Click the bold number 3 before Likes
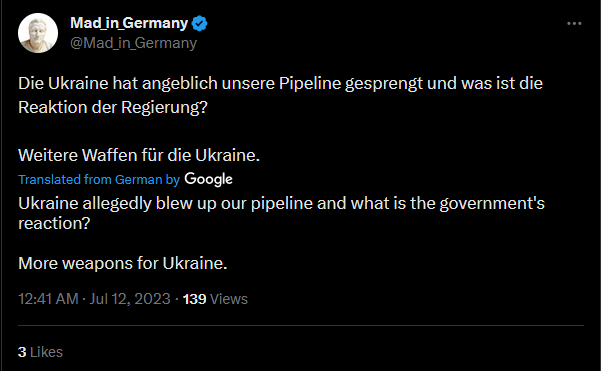The height and width of the screenshot is (371, 601). [22, 352]
